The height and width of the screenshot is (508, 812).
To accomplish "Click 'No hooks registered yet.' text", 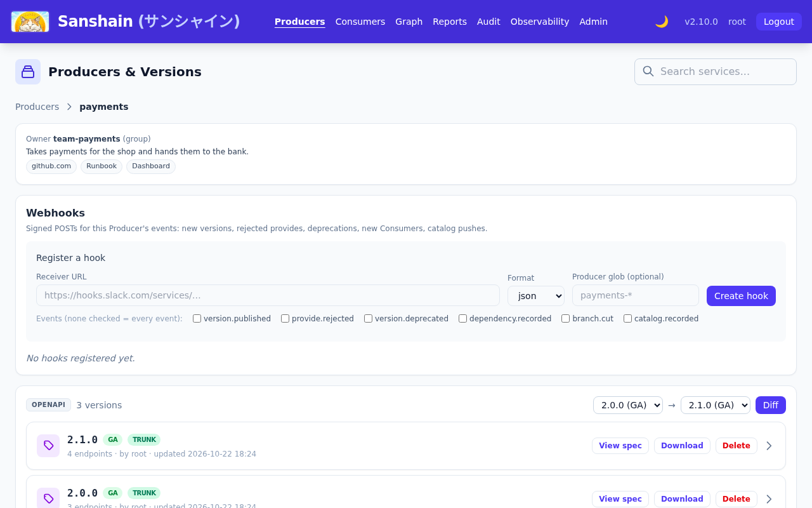I will tap(81, 358).
